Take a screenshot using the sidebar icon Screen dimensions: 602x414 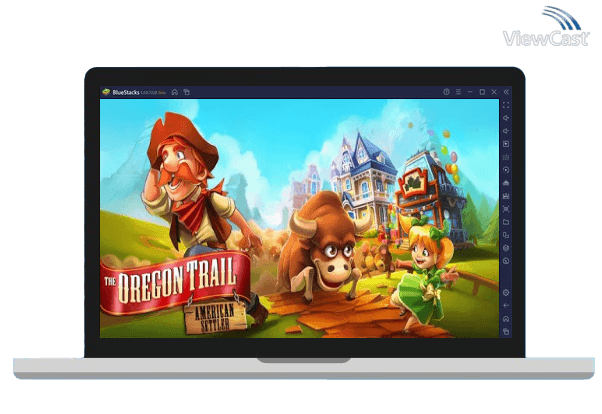click(x=506, y=209)
